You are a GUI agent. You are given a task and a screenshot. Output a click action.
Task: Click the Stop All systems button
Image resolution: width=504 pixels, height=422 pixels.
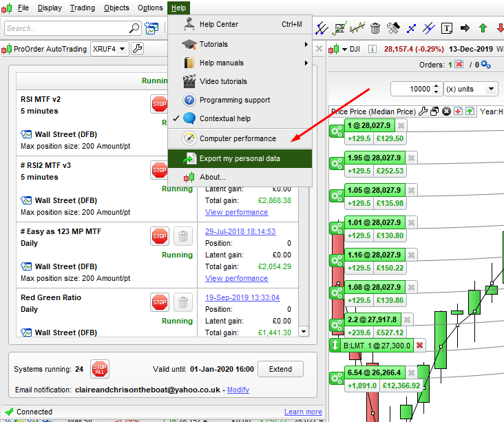point(100,368)
